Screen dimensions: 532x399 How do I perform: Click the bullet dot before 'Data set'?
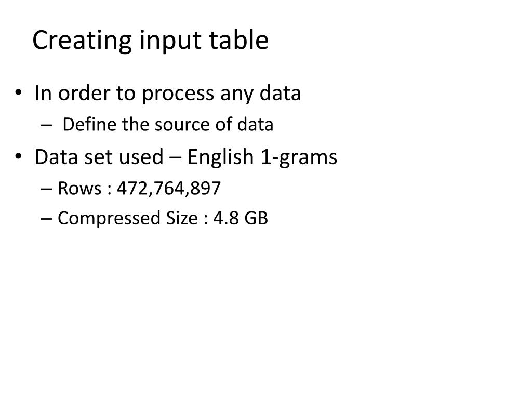point(18,156)
